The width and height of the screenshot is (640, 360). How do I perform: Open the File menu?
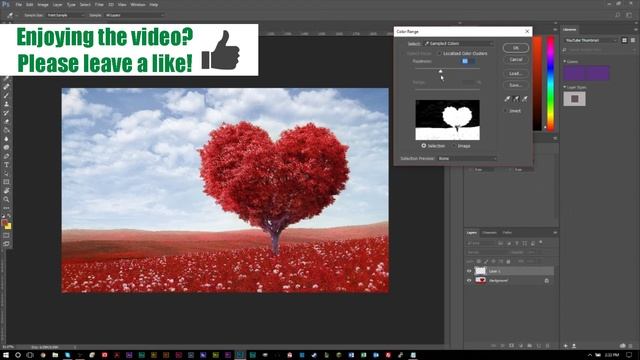[x=19, y=4]
